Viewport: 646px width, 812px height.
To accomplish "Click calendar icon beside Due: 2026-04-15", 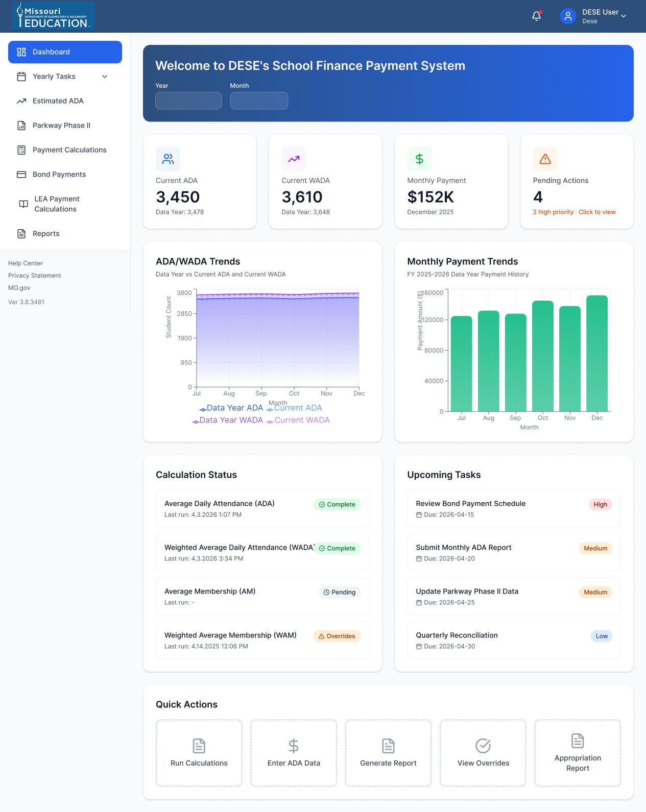I will (x=419, y=515).
